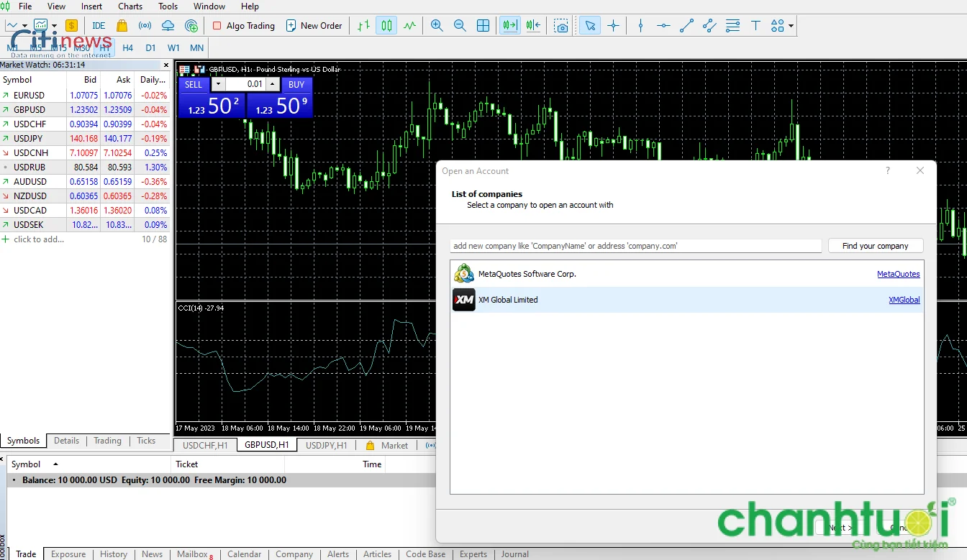
Task: Switch chart to line chart style
Action: pos(409,26)
